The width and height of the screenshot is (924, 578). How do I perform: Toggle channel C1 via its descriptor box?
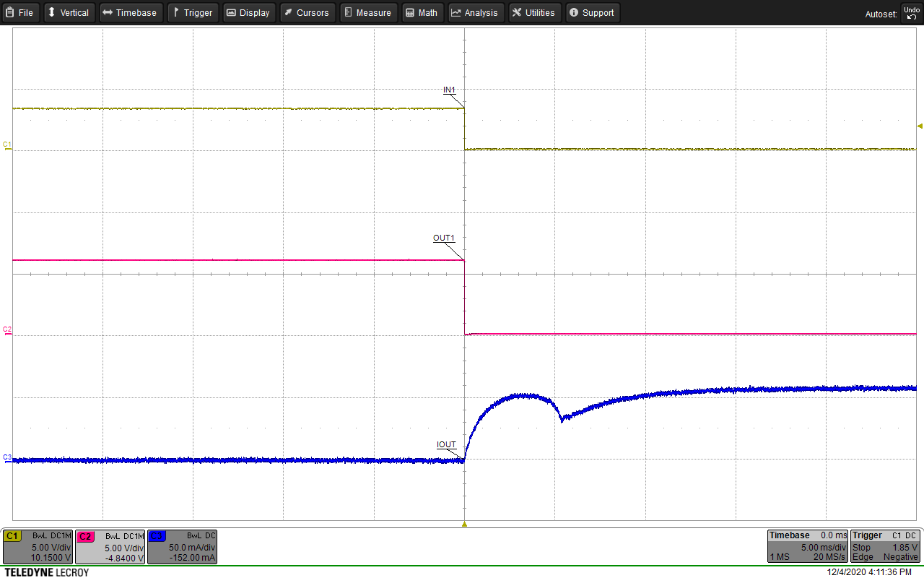coord(36,546)
